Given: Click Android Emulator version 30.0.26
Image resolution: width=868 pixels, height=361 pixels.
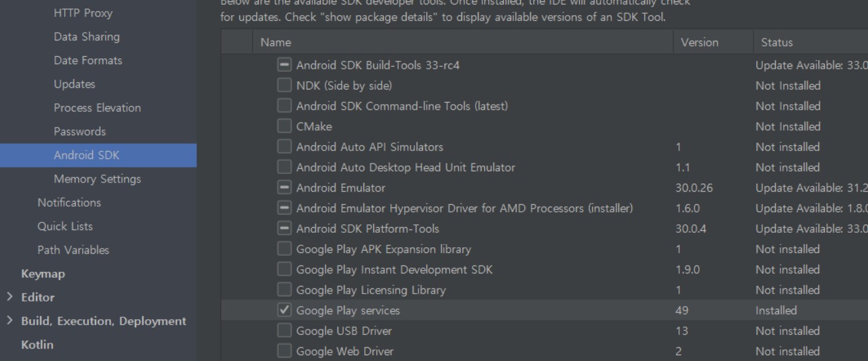Looking at the screenshot, I should tap(694, 188).
